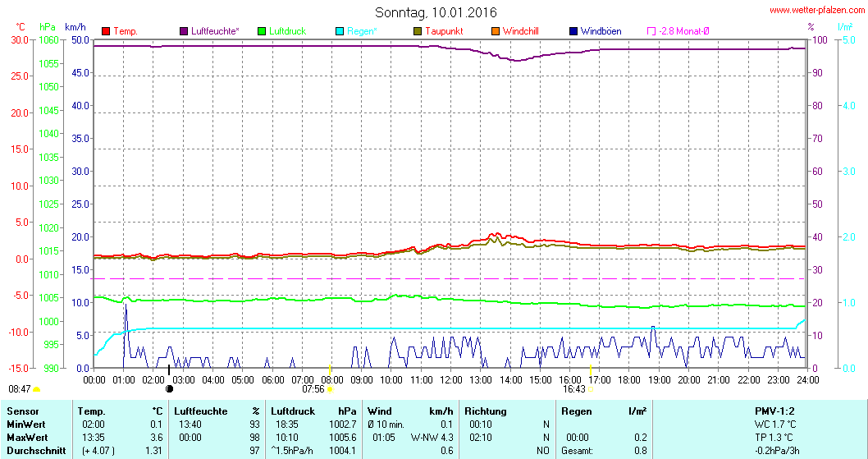Click the °C axis unit label
This screenshot has width=868, height=459.
coord(20,26)
